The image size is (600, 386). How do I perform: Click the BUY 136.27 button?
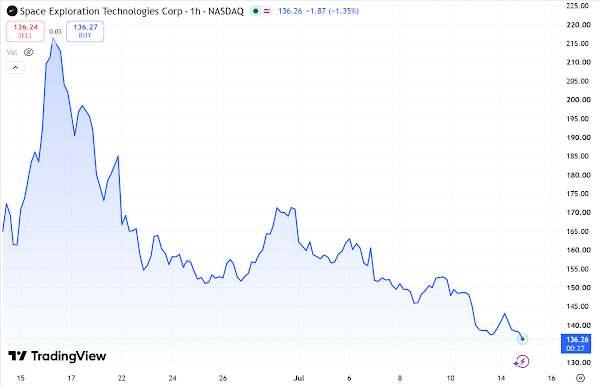coord(85,31)
